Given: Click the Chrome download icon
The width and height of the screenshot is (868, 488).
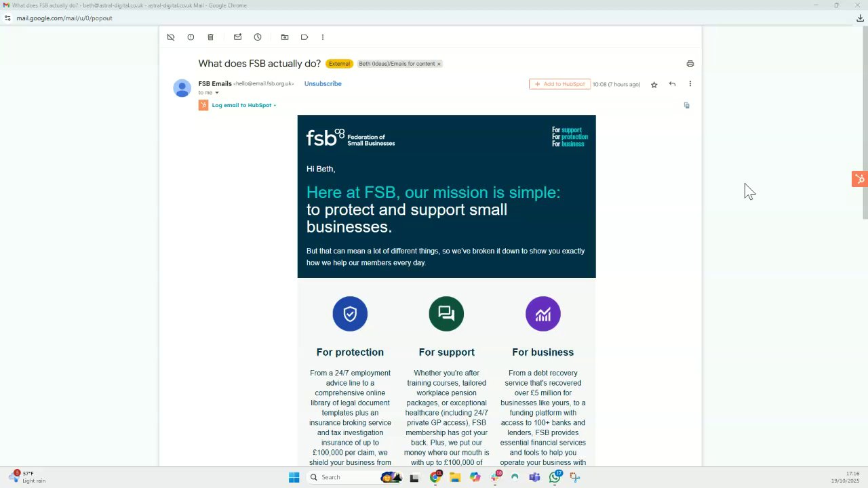Looking at the screenshot, I should coord(860,18).
